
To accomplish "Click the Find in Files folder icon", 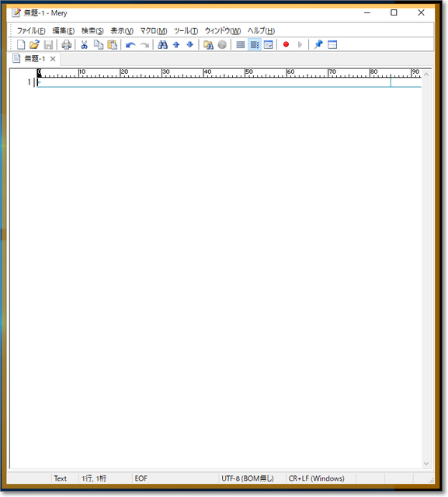I will tap(208, 45).
